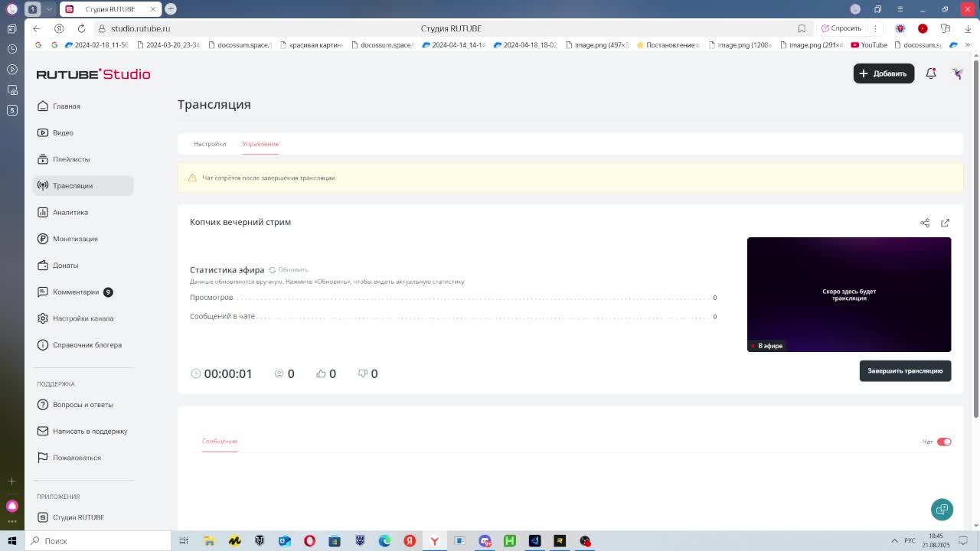Image resolution: width=980 pixels, height=551 pixels.
Task: Click the Добавить button
Action: point(884,73)
